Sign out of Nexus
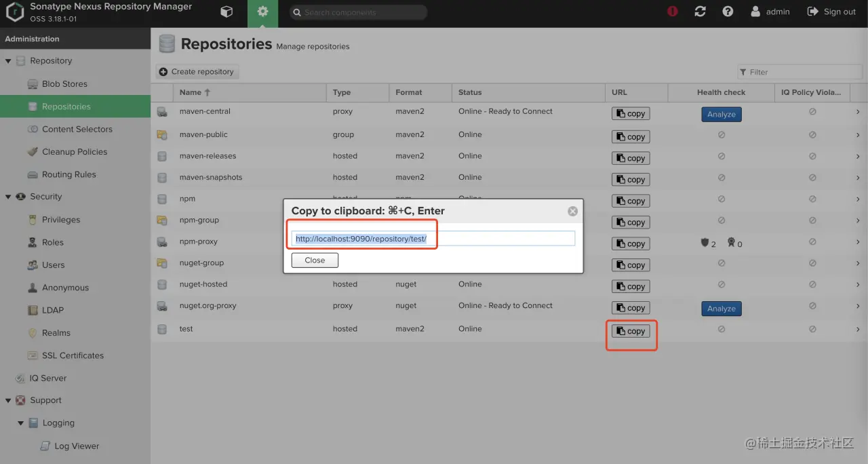 (x=832, y=12)
